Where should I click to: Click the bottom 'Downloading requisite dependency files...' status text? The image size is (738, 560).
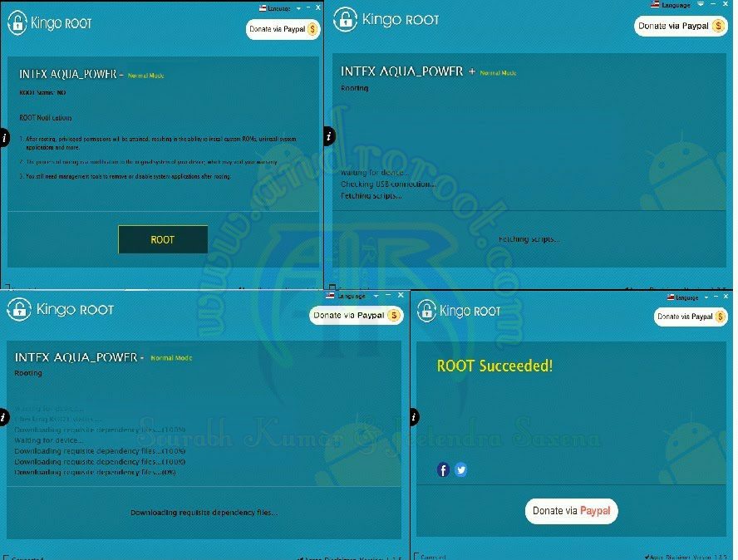[204, 513]
